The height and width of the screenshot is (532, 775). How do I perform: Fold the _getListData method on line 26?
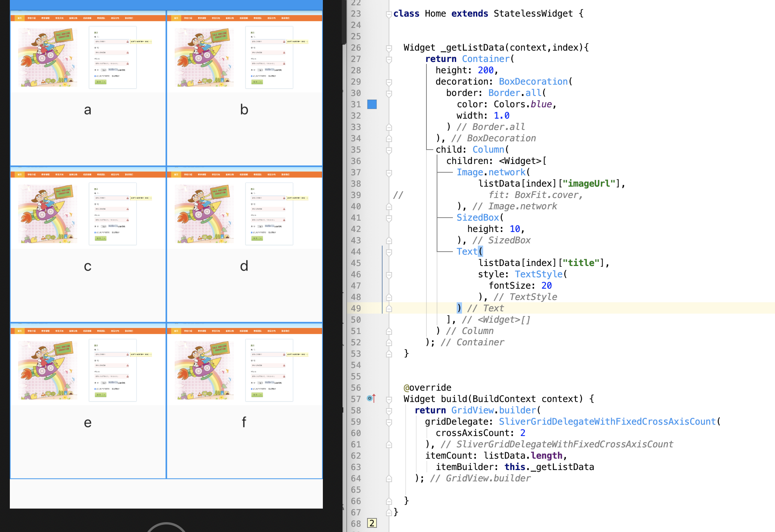(x=389, y=48)
